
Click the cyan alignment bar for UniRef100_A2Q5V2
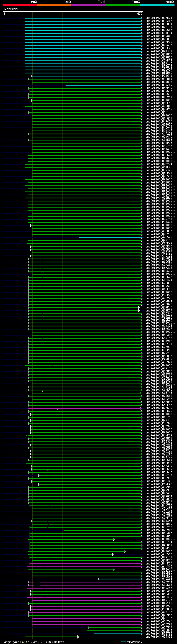[x=110, y=237]
